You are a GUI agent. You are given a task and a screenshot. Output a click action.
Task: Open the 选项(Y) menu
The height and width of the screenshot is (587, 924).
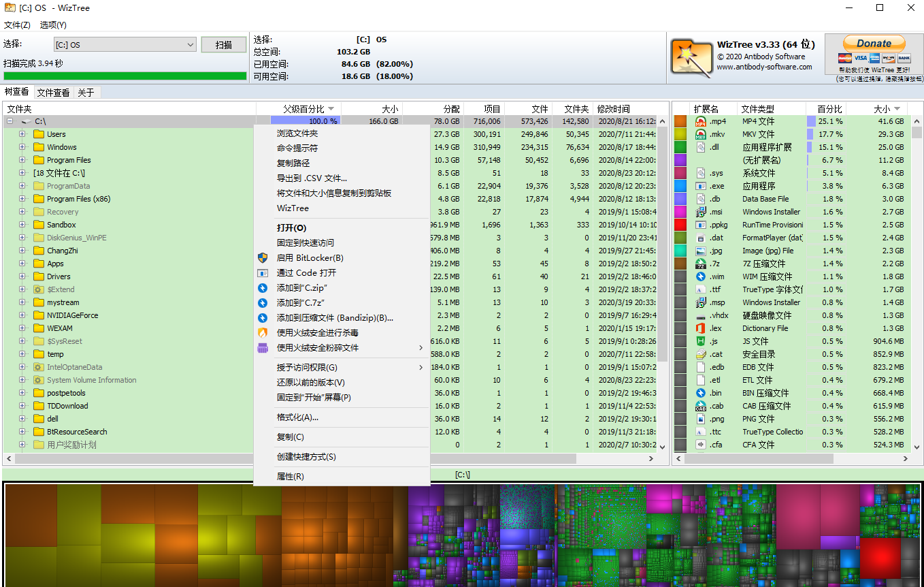point(53,25)
